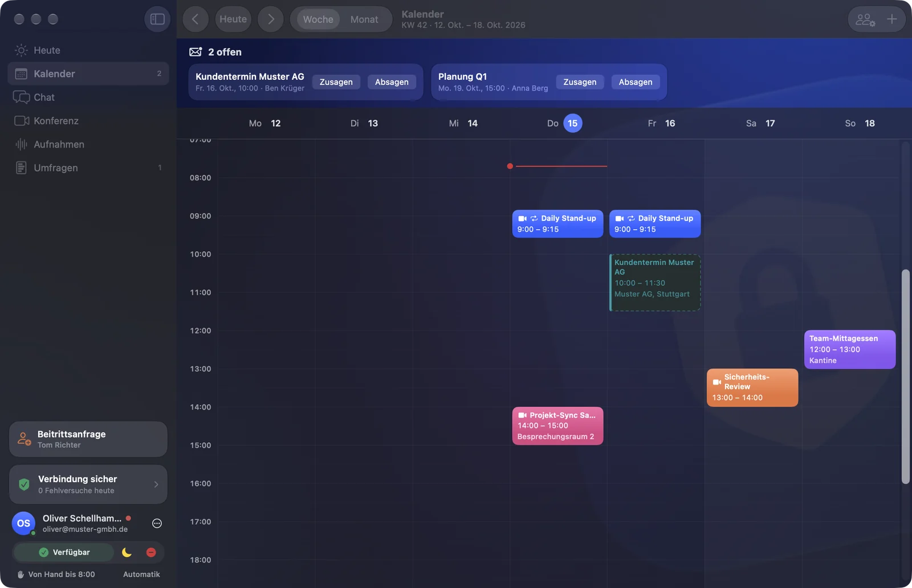Open Sicherheits-Review event
This screenshot has height=588, width=912.
pyautogui.click(x=752, y=387)
